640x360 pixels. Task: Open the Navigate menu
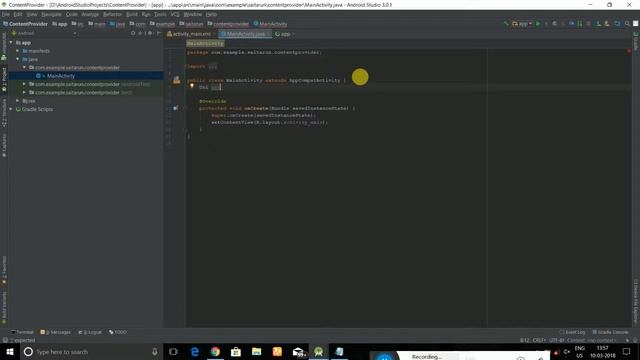[51, 14]
